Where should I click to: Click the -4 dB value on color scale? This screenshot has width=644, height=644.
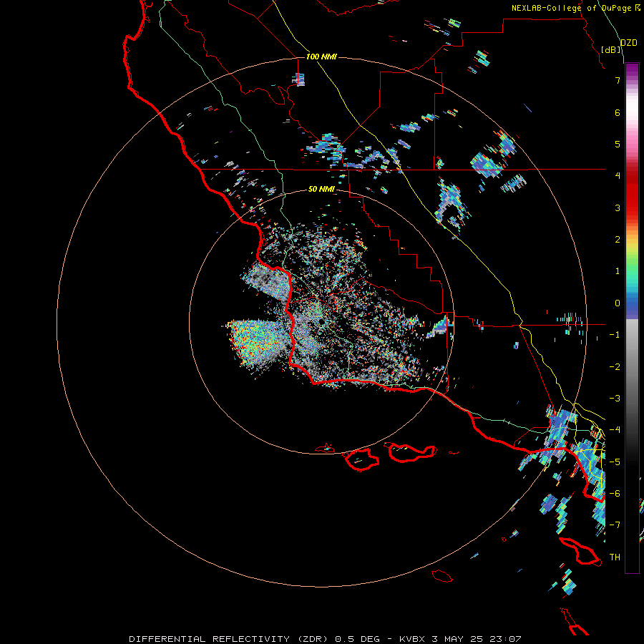615,430
